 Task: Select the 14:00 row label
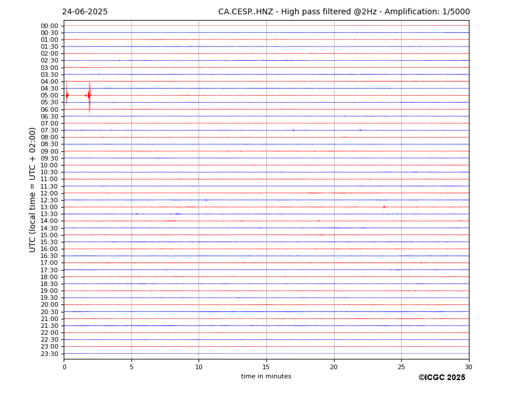point(49,221)
